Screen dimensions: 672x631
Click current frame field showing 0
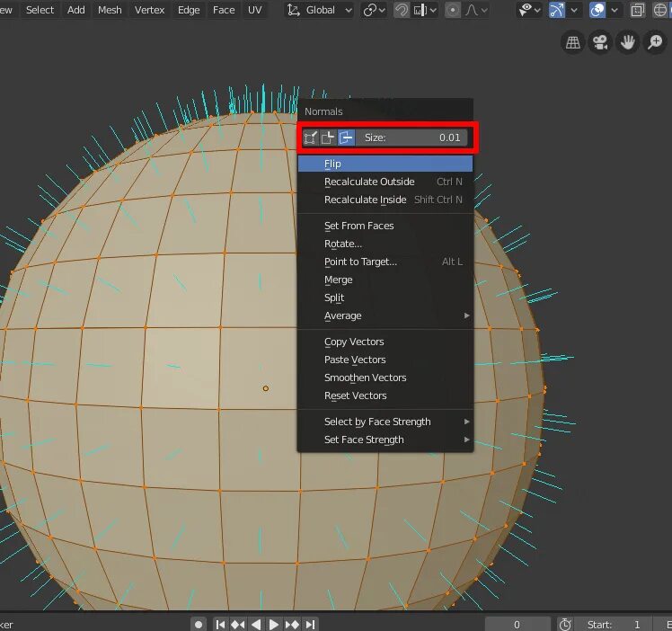517,625
